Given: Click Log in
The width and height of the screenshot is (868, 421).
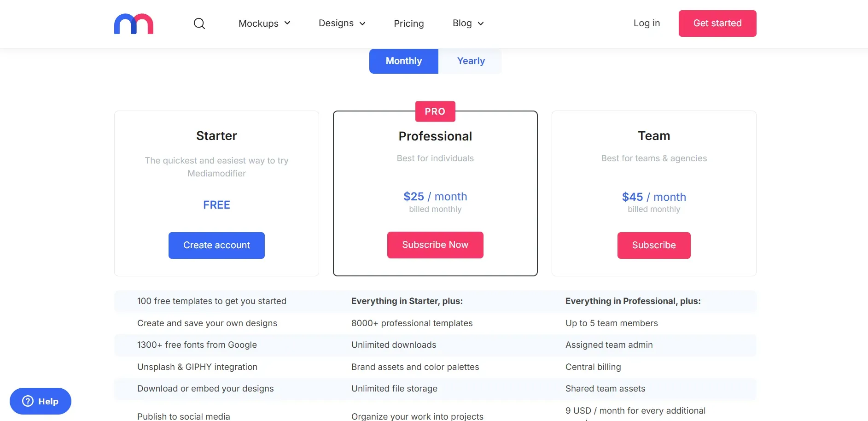Looking at the screenshot, I should coord(647,23).
